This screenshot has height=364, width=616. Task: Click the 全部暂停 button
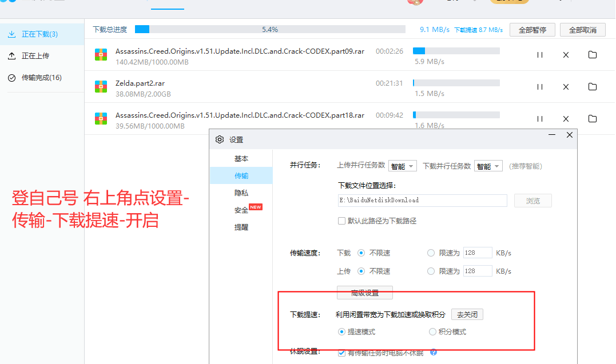coord(532,30)
